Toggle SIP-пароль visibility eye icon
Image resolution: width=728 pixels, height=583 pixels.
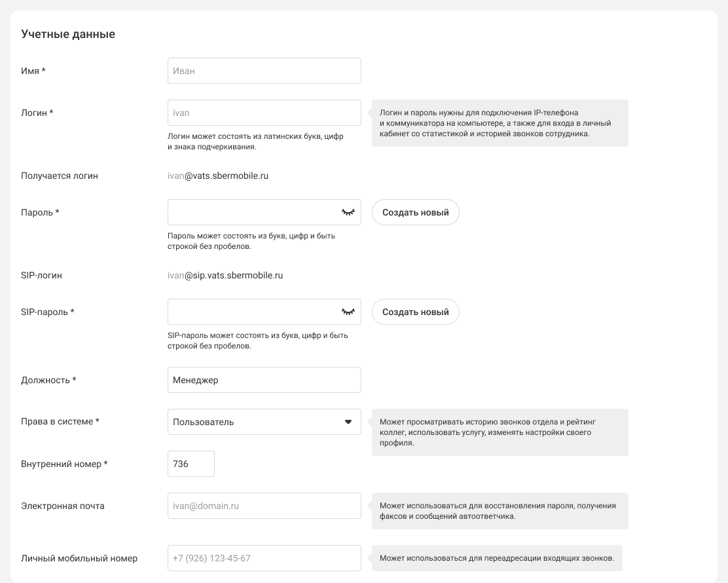[348, 312]
